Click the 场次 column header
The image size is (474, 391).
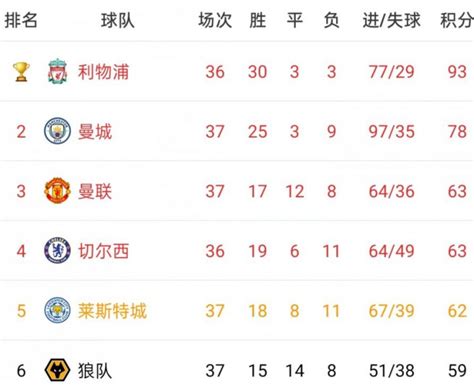tap(215, 20)
